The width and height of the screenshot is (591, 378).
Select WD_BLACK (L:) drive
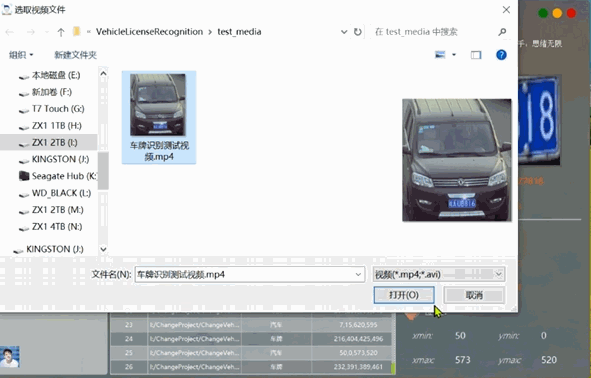[61, 193]
